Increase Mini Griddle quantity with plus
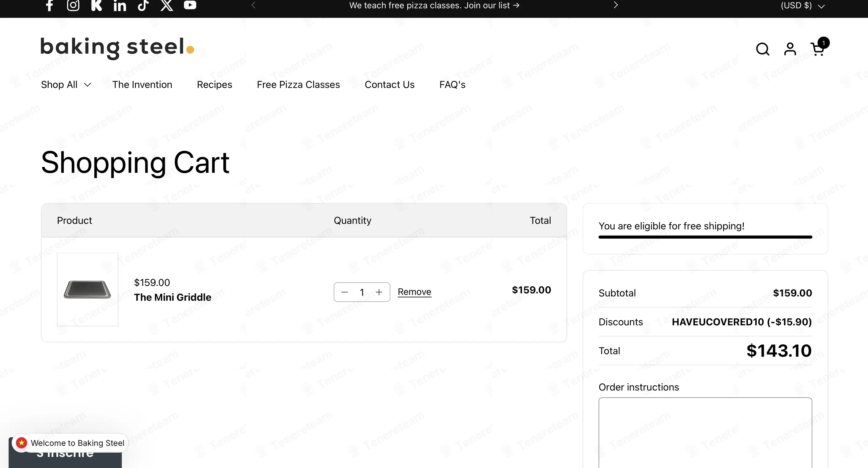This screenshot has width=868, height=468. click(379, 292)
